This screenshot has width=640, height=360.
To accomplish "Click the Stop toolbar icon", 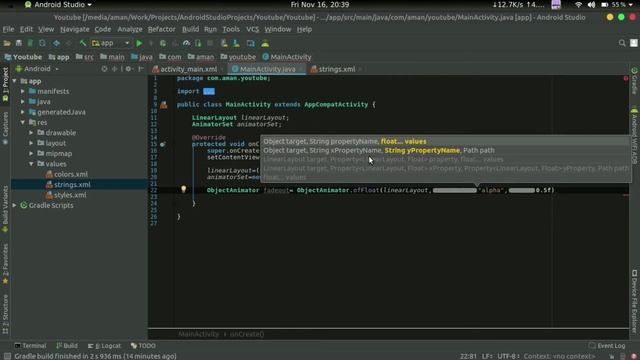I will 210,43.
